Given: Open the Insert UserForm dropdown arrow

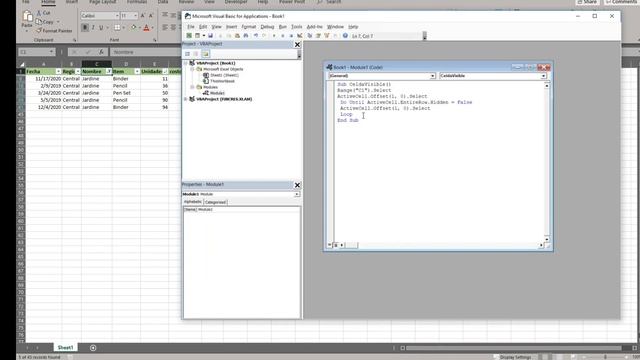Looking at the screenshot, I should click(203, 36).
